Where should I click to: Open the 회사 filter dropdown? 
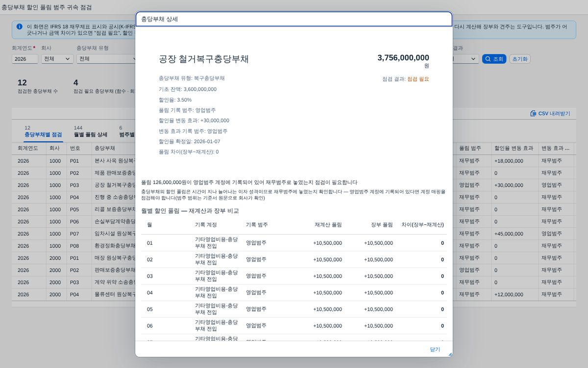pos(57,59)
